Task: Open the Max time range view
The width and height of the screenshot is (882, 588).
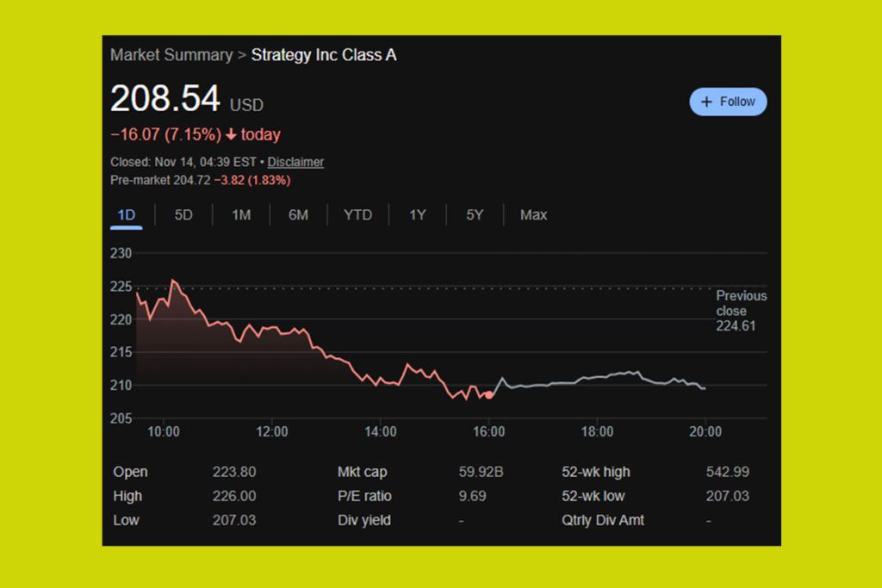Action: coord(533,214)
